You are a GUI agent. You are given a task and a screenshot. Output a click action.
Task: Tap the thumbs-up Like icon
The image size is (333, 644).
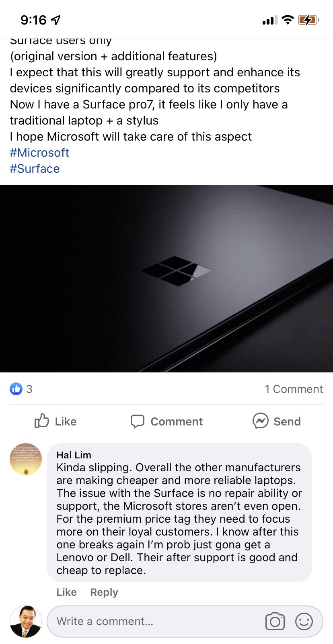pyautogui.click(x=42, y=421)
